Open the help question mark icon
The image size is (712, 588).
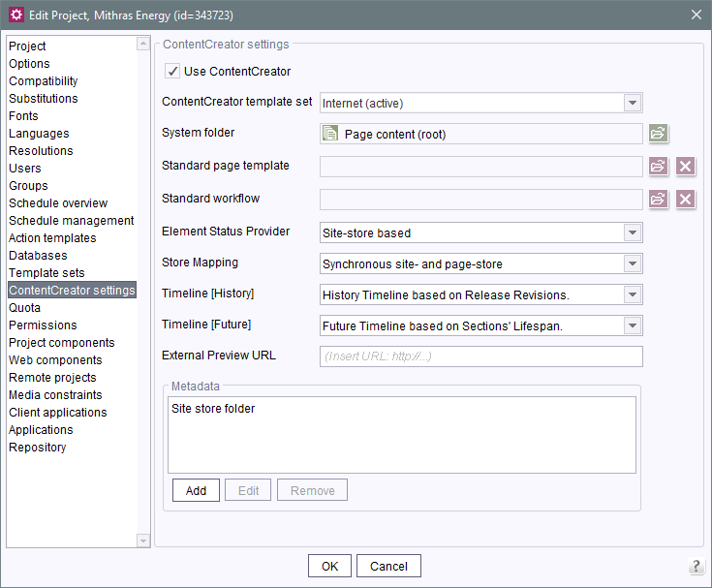pos(697,567)
